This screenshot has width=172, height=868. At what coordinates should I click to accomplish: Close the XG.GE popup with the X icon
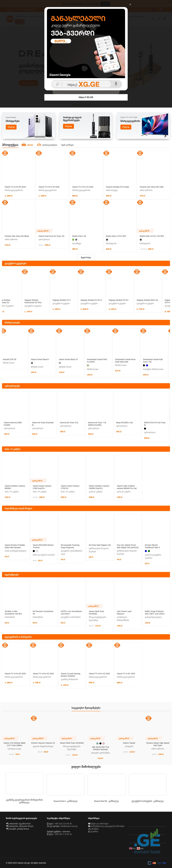[x=130, y=4]
